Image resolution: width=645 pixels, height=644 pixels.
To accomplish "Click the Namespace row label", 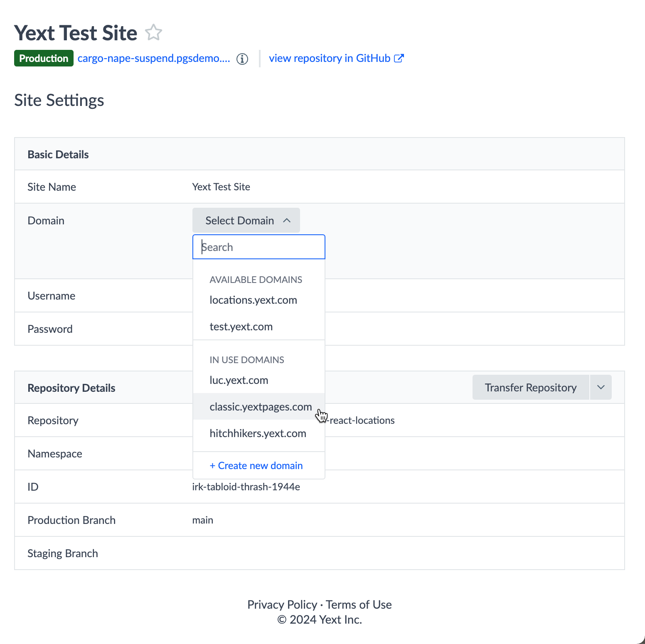I will [55, 454].
